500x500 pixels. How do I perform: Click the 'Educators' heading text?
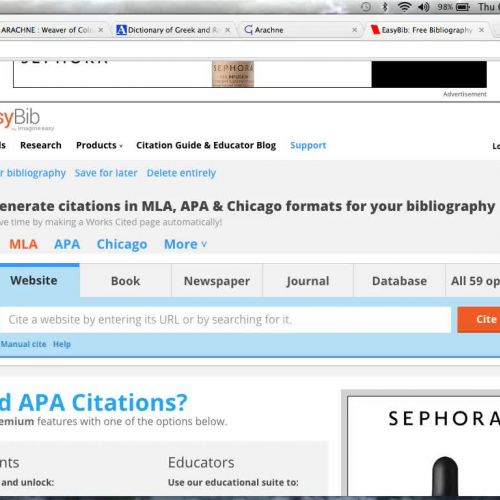pyautogui.click(x=201, y=462)
